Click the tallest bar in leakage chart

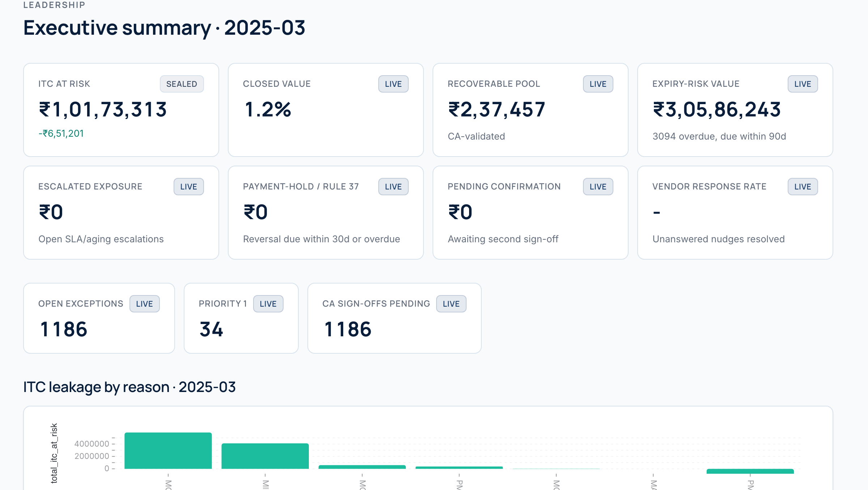click(x=168, y=451)
